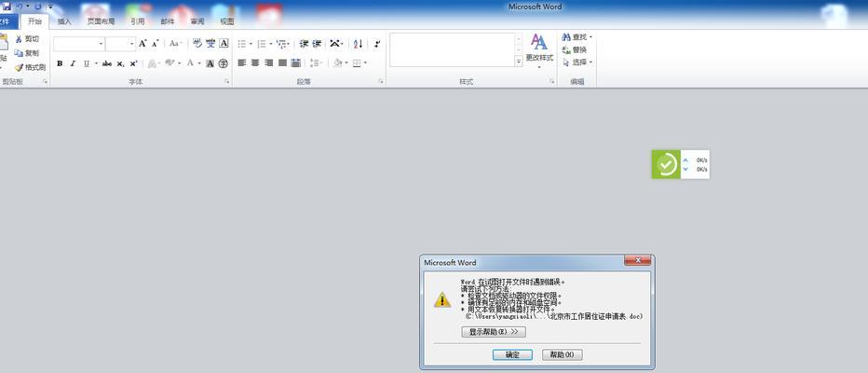Switch to the Insert (插入) tab

pos(64,21)
